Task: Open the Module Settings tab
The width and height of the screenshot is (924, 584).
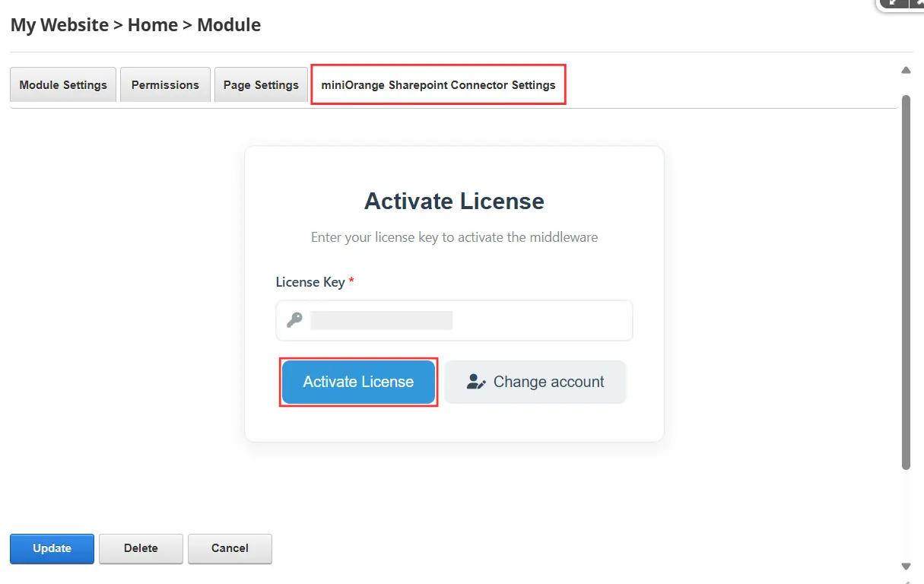Action: (63, 84)
